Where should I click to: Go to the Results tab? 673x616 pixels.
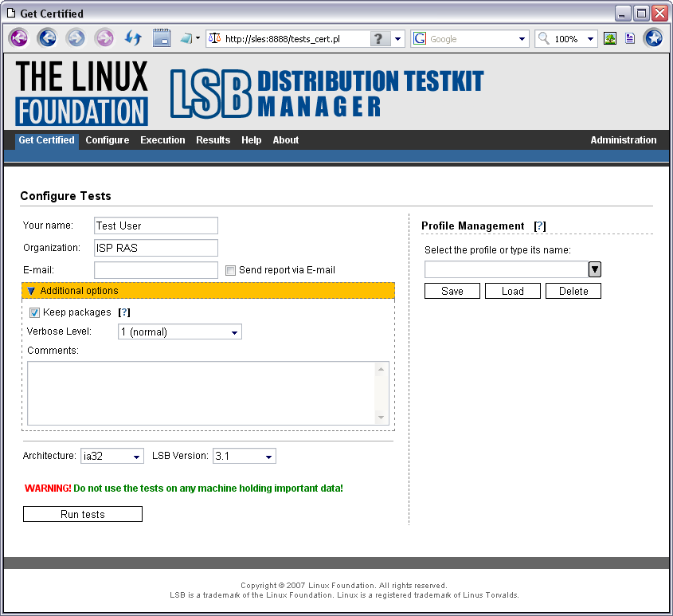[x=213, y=140]
